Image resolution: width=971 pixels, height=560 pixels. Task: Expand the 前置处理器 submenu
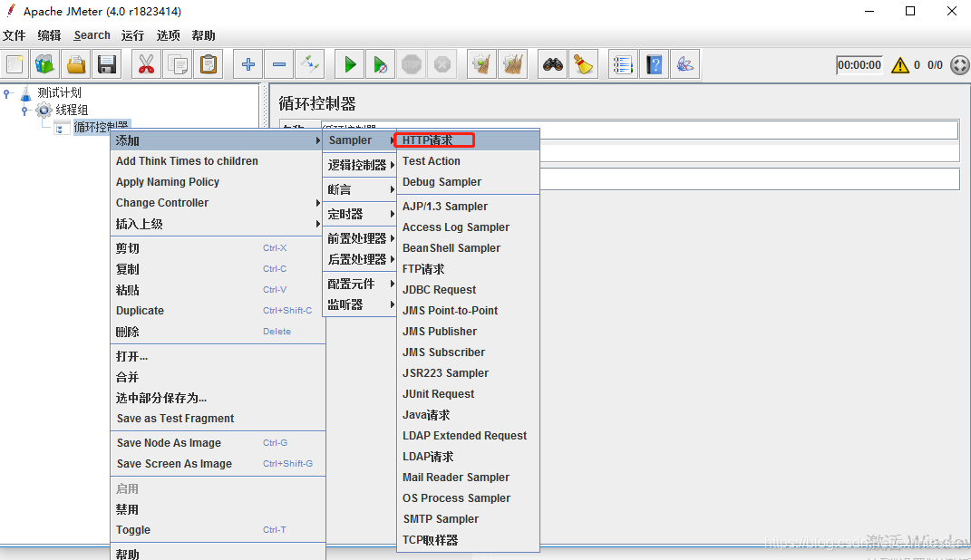click(x=360, y=238)
